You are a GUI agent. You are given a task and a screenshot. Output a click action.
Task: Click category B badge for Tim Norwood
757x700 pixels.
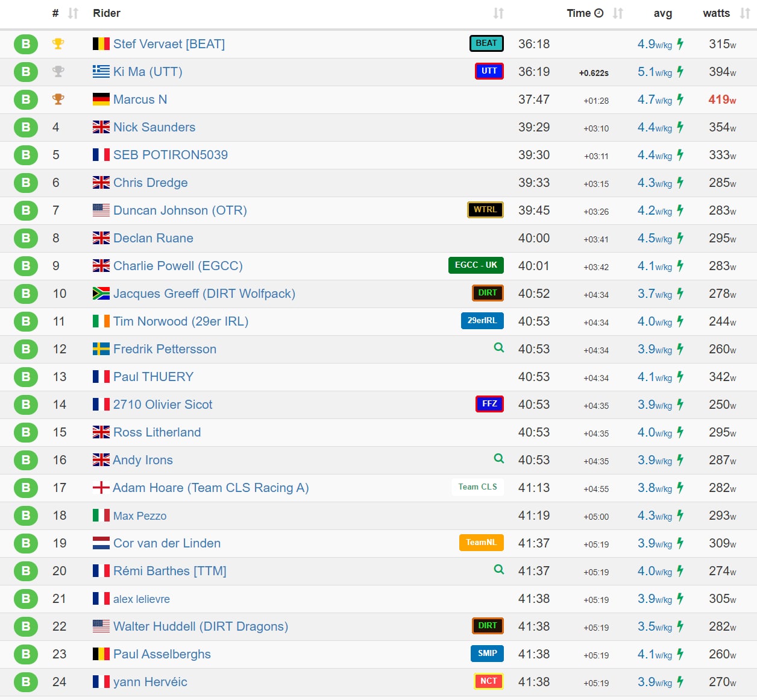[x=26, y=321]
